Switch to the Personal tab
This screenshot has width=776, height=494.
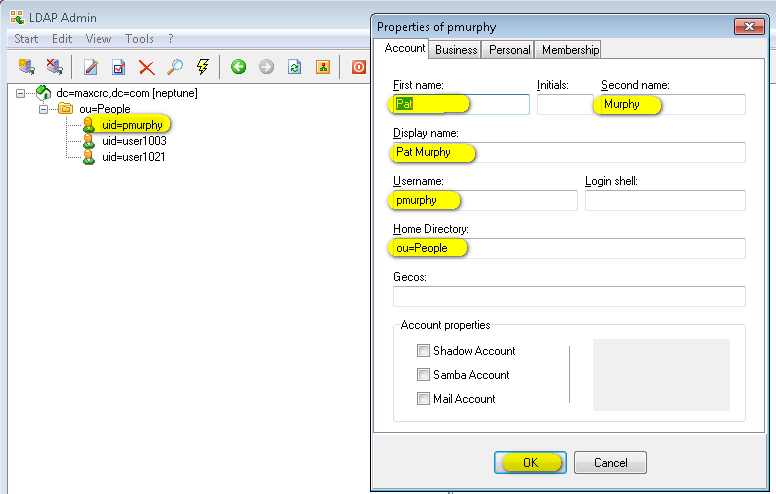pyautogui.click(x=509, y=50)
